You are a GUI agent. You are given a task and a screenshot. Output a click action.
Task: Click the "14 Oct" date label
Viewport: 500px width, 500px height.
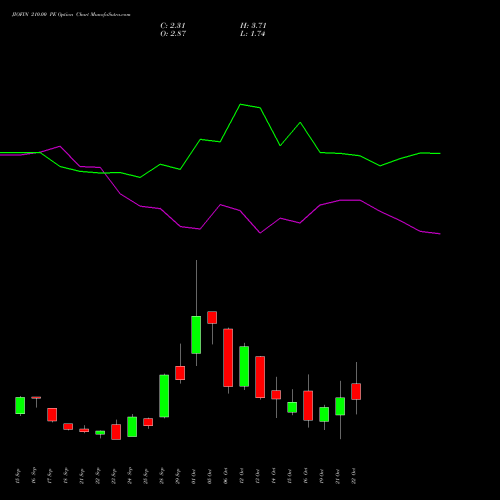(x=274, y=476)
